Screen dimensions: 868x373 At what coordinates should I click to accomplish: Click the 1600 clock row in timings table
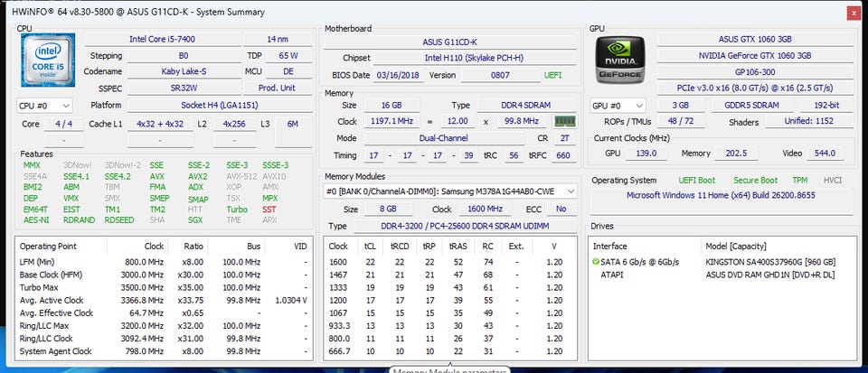[x=450, y=262]
